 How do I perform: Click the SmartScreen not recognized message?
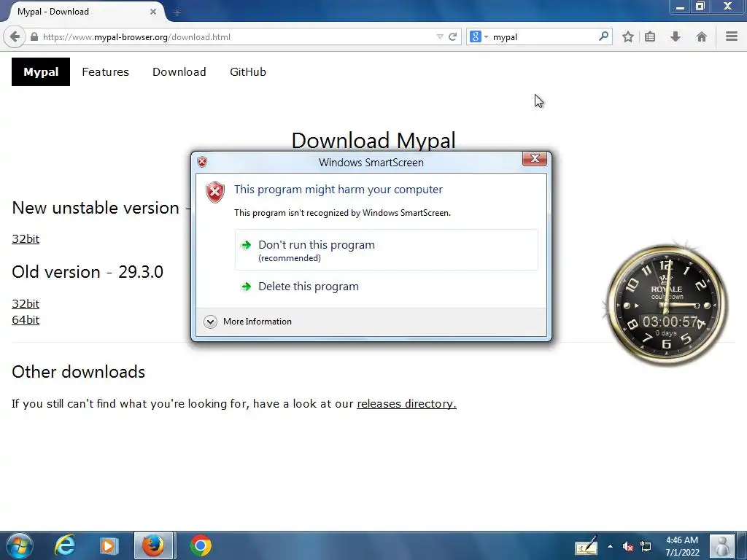point(343,213)
